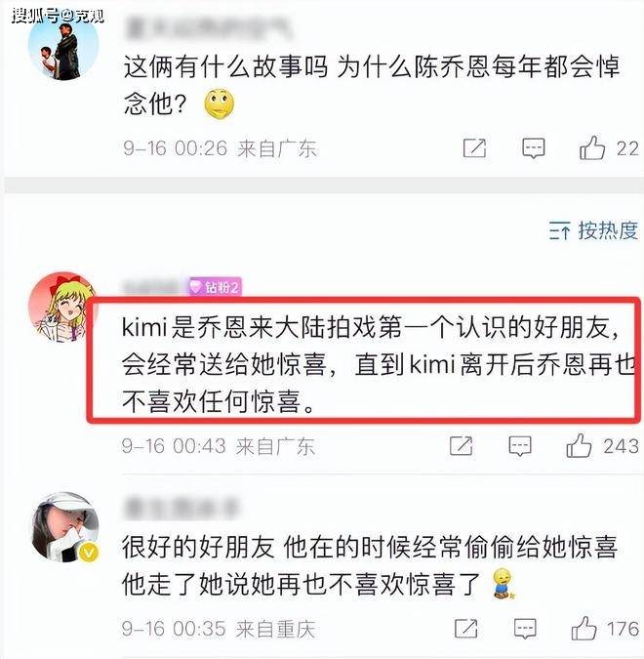Open the verified user's avatar with cap
The image size is (644, 659).
65,527
